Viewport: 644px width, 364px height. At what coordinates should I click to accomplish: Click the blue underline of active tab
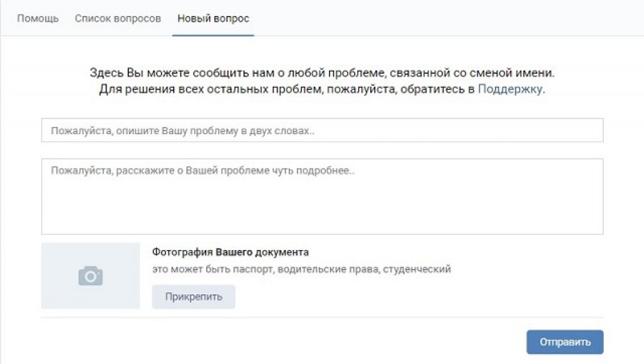point(213,35)
